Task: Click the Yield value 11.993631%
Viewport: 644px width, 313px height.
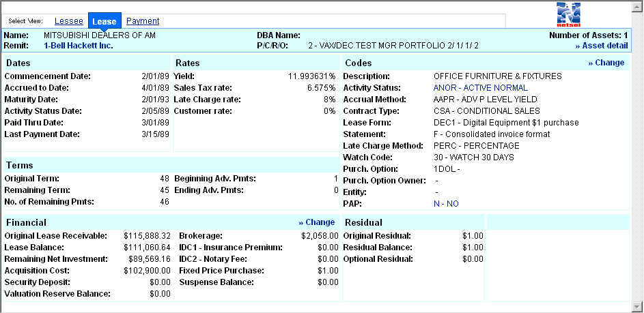Action: [x=311, y=76]
